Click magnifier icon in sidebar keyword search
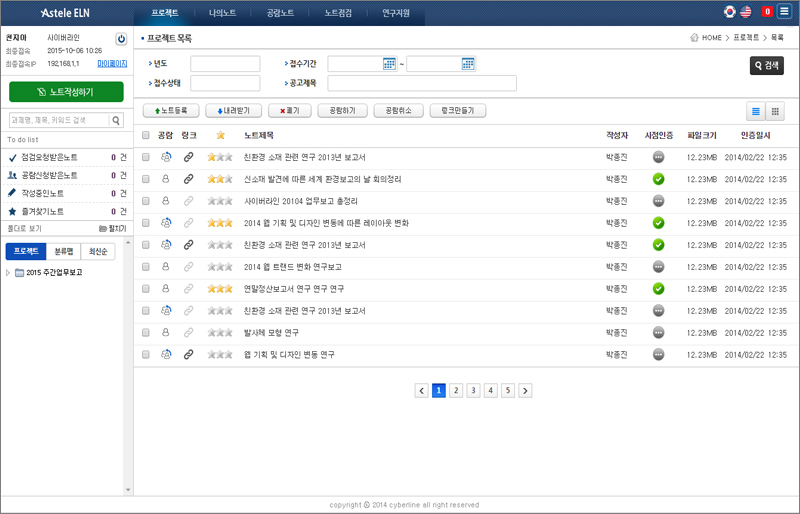Viewport: 800px width, 514px height. (116, 120)
